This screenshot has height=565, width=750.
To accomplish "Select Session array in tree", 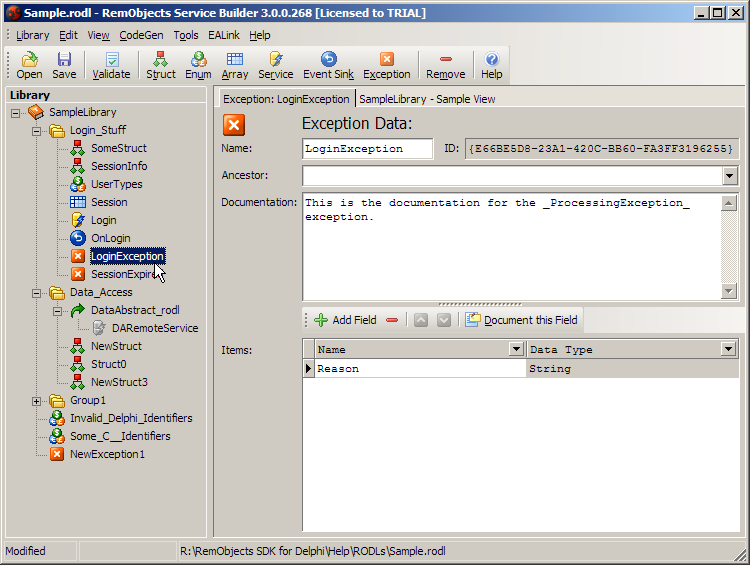I will point(109,202).
